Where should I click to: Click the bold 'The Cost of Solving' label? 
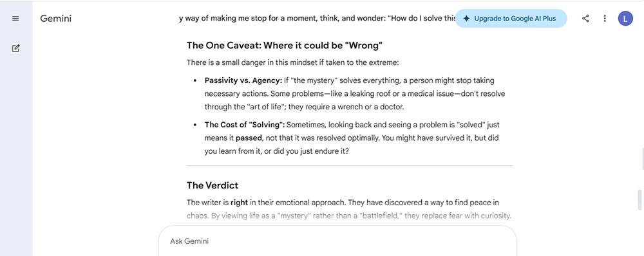[x=245, y=125]
